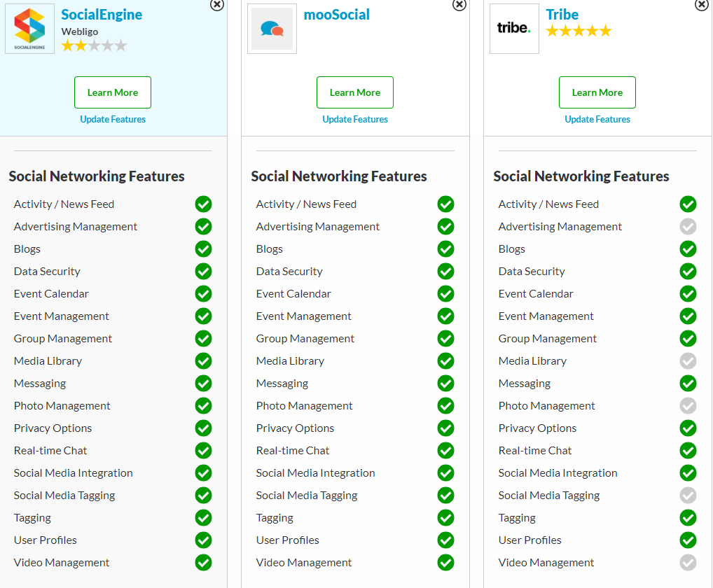Click SocialEngine's two-star rating
The width and height of the screenshot is (713, 588).
94,45
